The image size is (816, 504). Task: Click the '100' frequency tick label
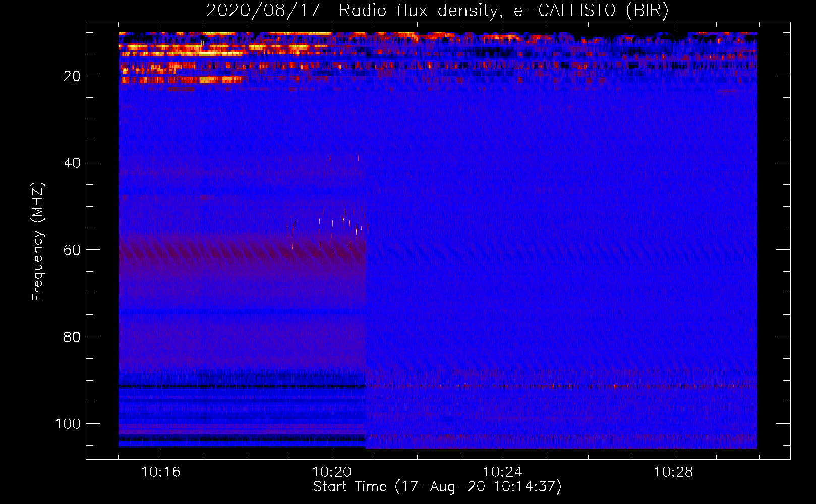tap(68, 424)
